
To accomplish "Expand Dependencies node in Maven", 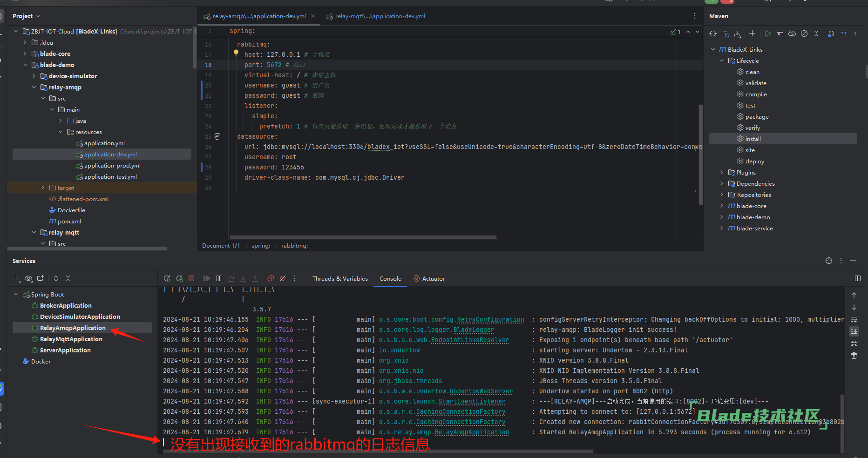I will 722,183.
